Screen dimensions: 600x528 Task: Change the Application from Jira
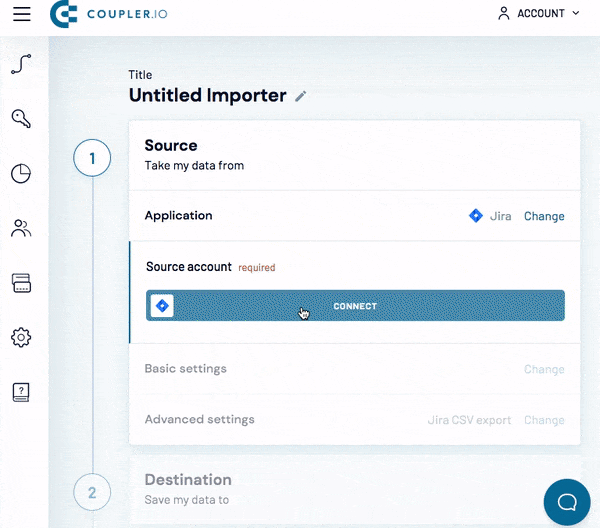click(x=544, y=216)
